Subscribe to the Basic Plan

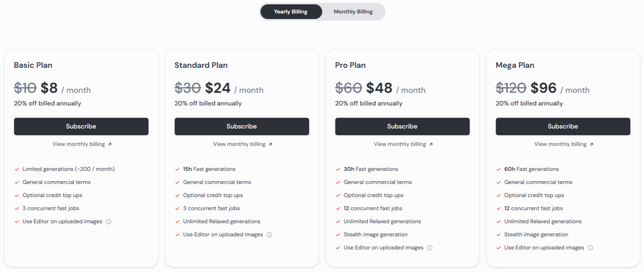pyautogui.click(x=81, y=126)
